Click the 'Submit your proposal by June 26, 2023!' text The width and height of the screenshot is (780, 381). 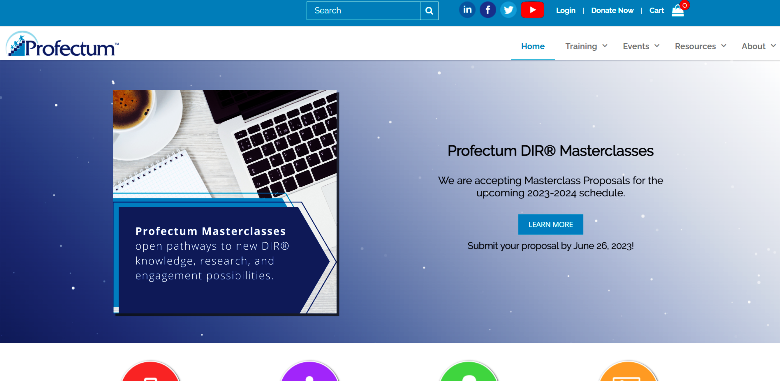click(550, 246)
